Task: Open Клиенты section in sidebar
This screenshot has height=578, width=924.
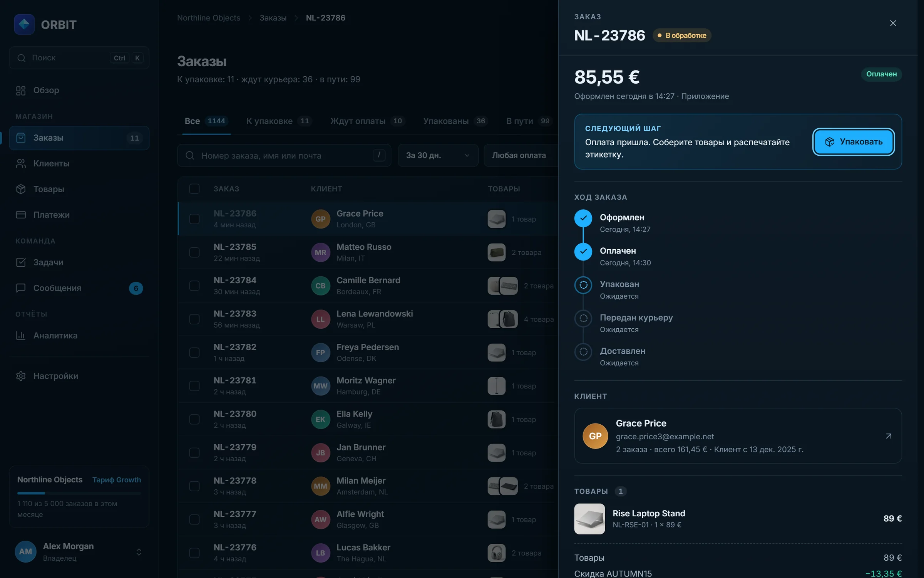Action: 79,163
